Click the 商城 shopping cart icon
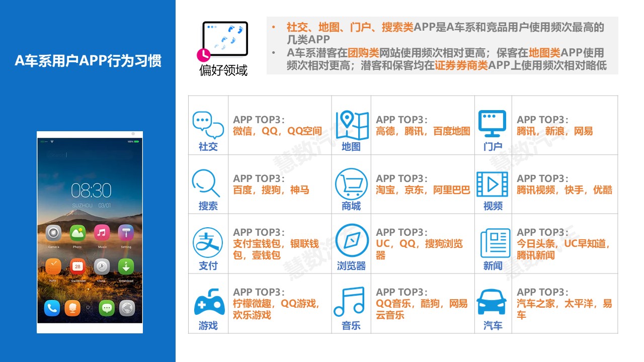644x362 pixels. 351,184
